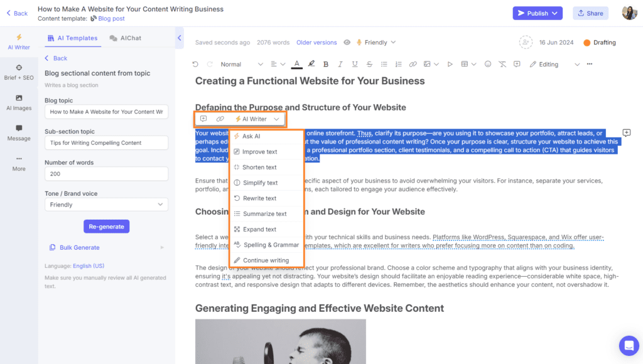Insert a bulleted list
This screenshot has height=364, width=643.
(384, 65)
